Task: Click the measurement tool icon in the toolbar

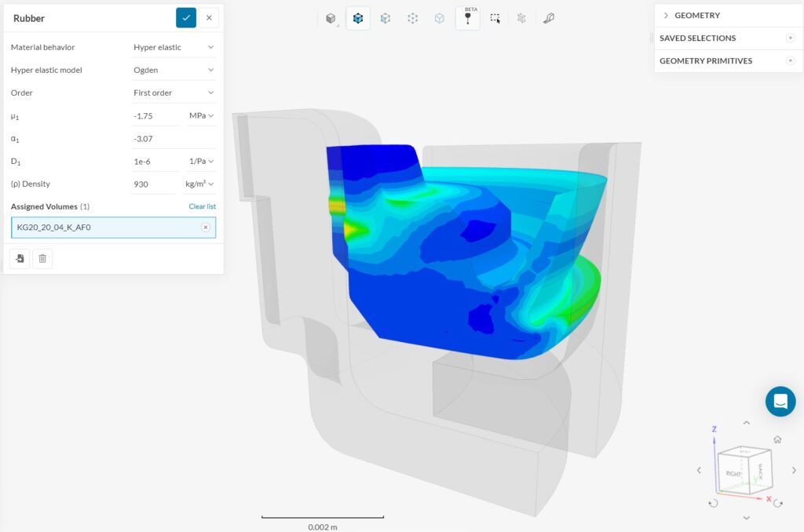Action: [549, 17]
